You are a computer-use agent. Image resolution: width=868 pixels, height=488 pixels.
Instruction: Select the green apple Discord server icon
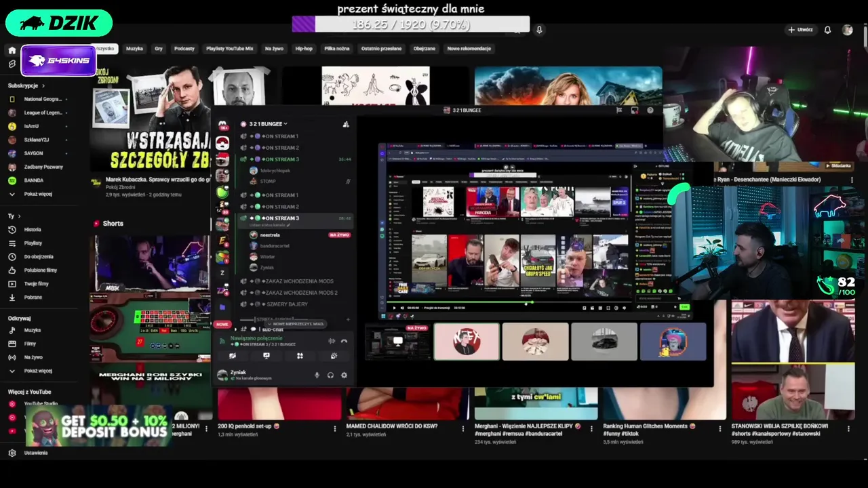click(222, 192)
